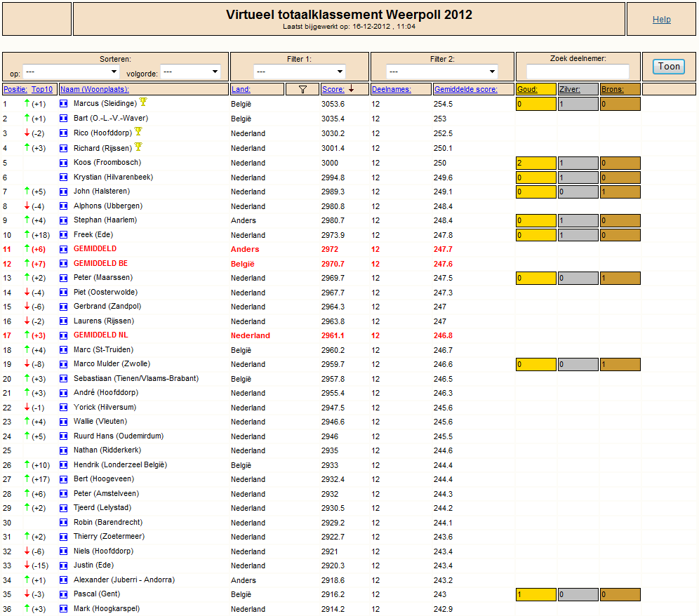Click the name Robin (Barendrecht)
Image resolution: width=699 pixels, height=616 pixels.
(108, 522)
